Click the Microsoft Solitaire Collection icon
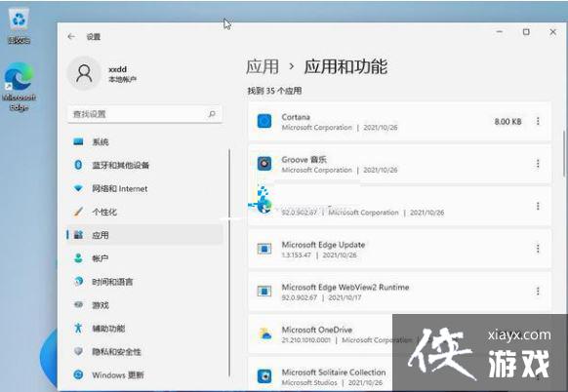Screen dimensions: 568x392 pyautogui.click(x=264, y=376)
